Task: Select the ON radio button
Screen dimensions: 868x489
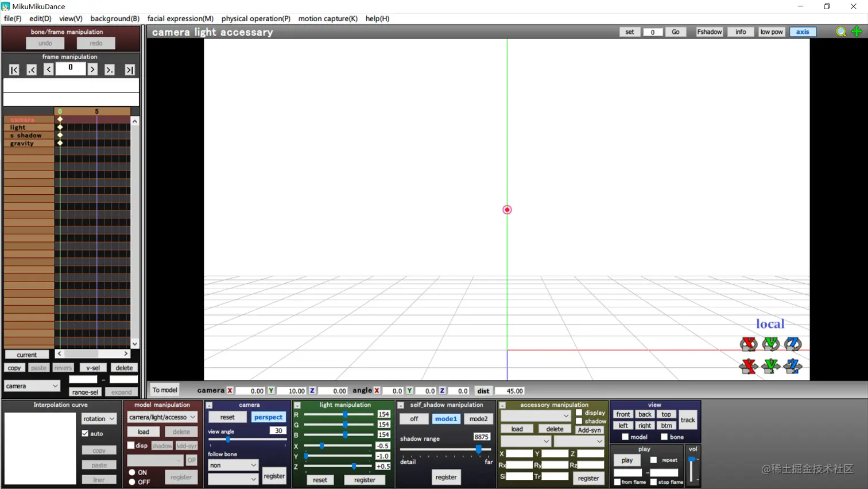Action: click(132, 472)
